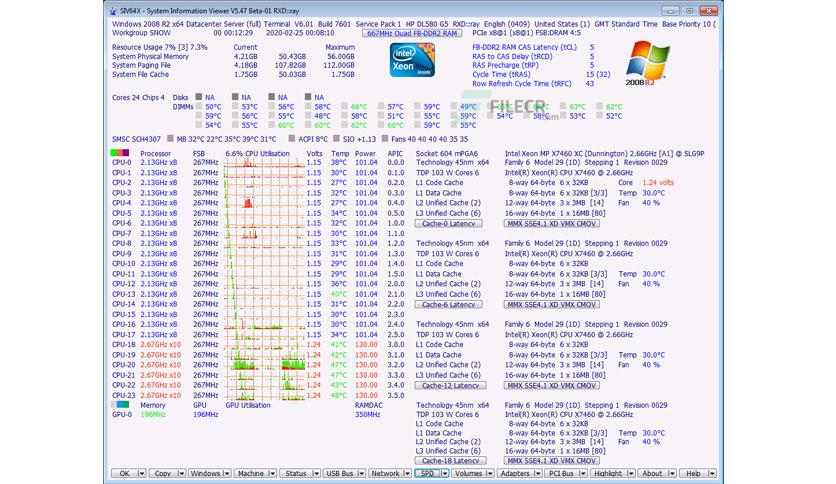Select the CPU-13 row label
The height and width of the screenshot is (484, 836).
[124, 294]
